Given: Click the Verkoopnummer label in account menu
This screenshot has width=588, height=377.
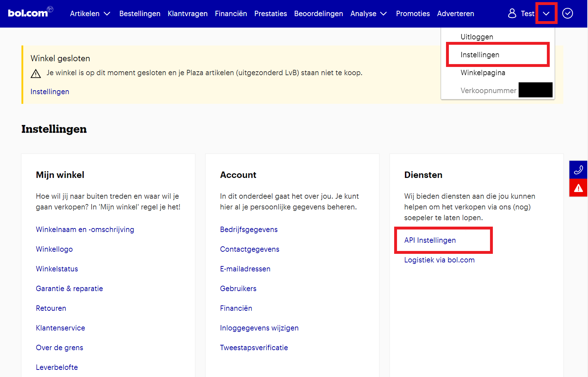Looking at the screenshot, I should pyautogui.click(x=489, y=91).
